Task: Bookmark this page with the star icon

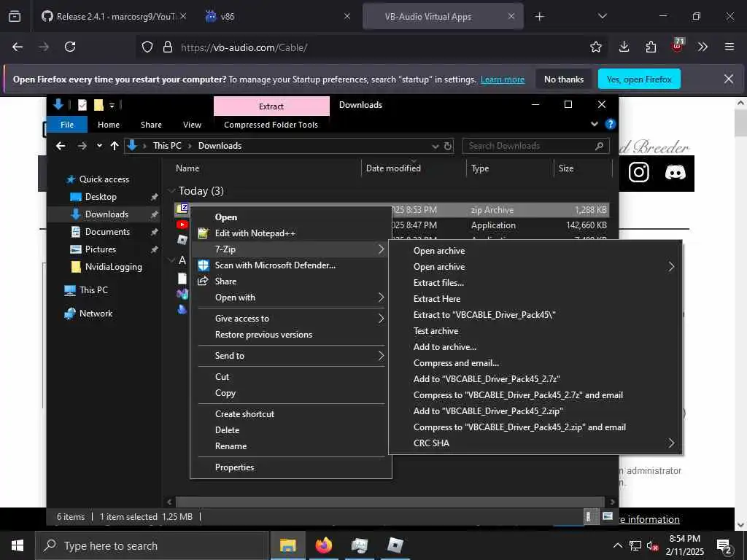Action: pyautogui.click(x=595, y=47)
